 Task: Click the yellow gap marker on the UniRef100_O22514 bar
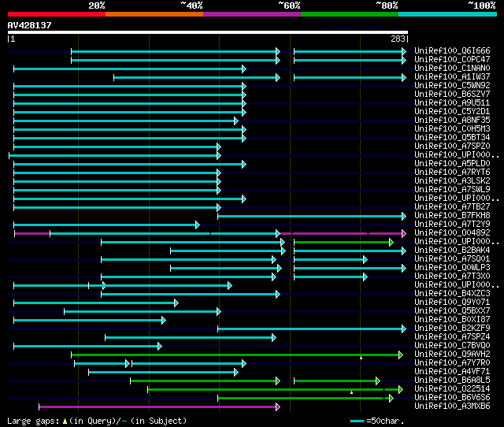pos(352,392)
